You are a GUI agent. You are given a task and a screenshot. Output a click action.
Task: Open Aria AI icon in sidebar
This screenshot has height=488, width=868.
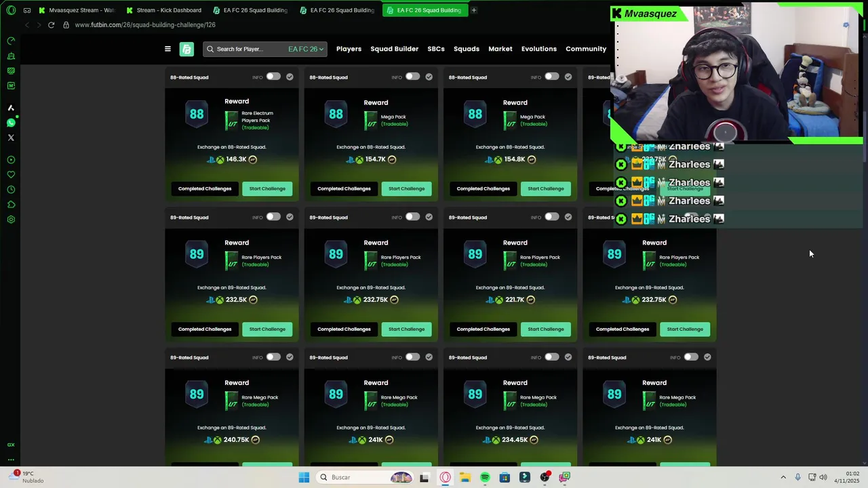point(11,108)
